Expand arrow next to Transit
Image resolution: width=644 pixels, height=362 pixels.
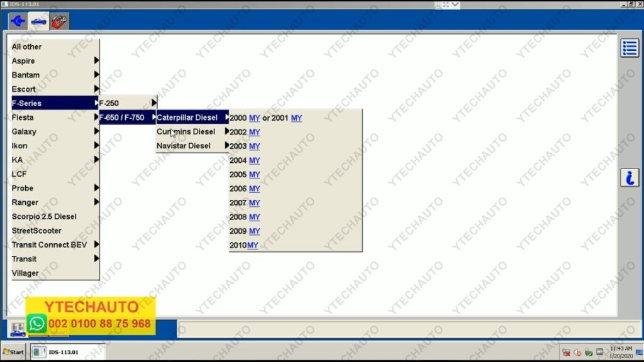pos(96,258)
